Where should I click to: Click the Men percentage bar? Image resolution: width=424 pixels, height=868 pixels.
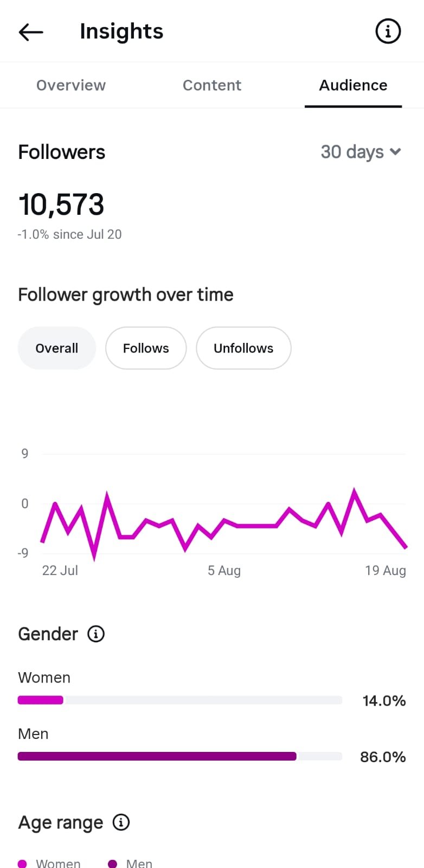coord(180,756)
